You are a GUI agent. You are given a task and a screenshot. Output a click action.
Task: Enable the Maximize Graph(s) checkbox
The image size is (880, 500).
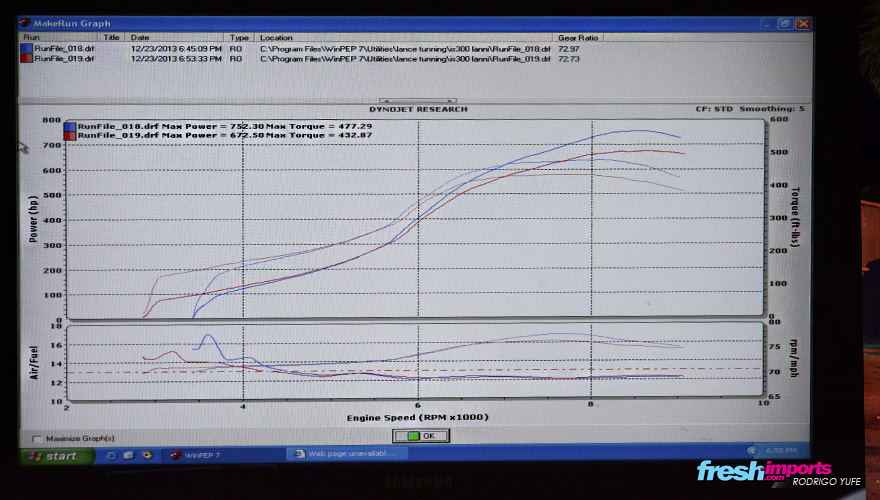38,438
